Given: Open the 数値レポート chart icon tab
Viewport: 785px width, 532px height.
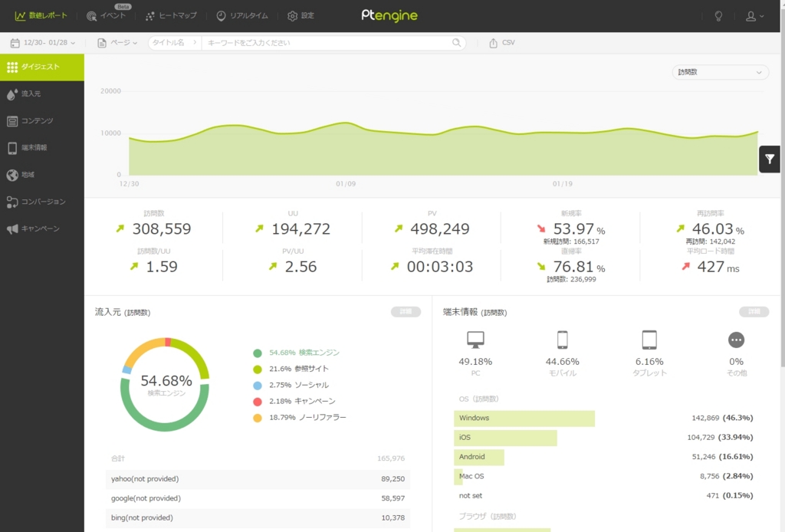Looking at the screenshot, I should point(41,15).
